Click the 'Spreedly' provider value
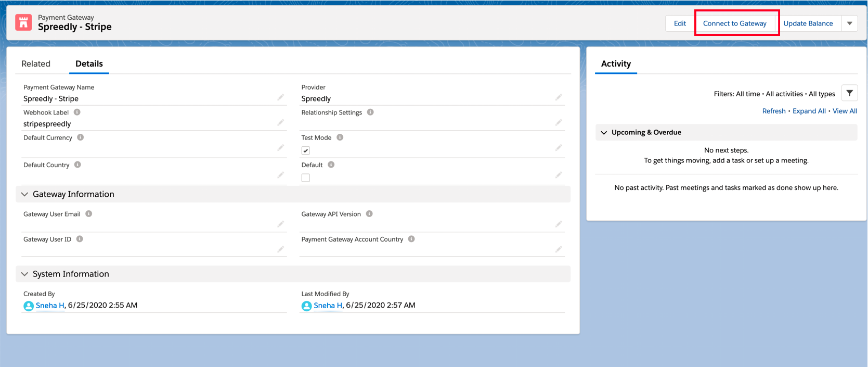Viewport: 868px width, 367px height. click(316, 98)
